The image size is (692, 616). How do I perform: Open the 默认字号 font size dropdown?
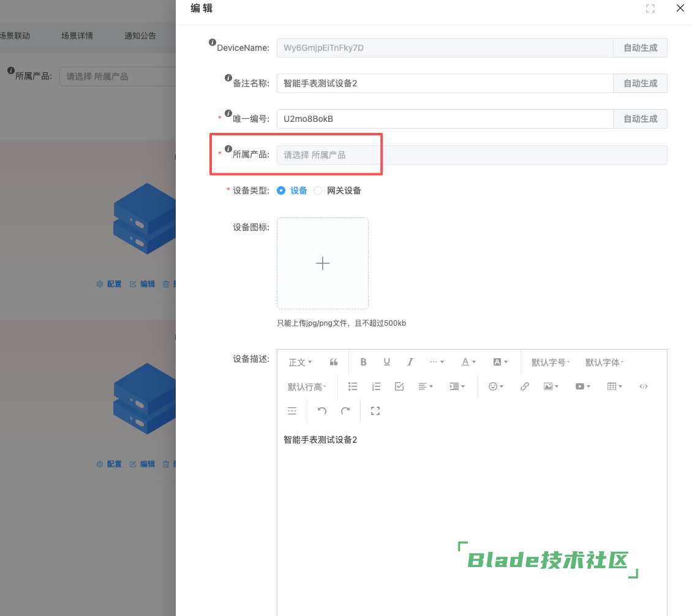(x=550, y=362)
